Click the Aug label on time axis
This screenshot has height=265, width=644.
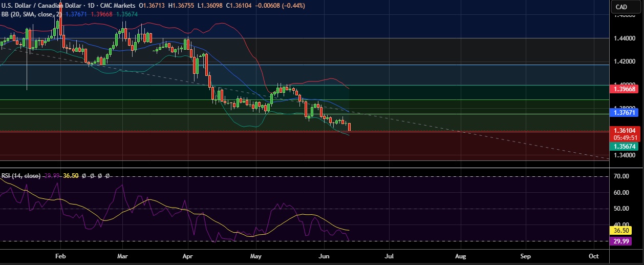point(460,255)
